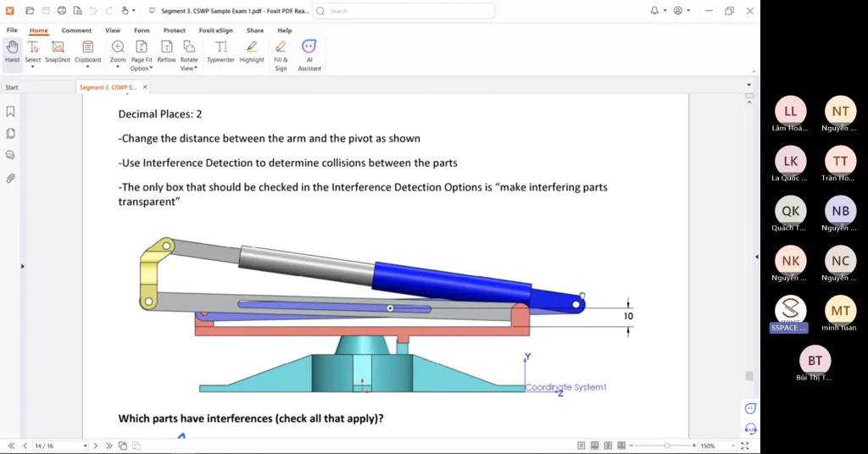The image size is (868, 454).
Task: Select the Highlight tool
Action: tap(252, 52)
